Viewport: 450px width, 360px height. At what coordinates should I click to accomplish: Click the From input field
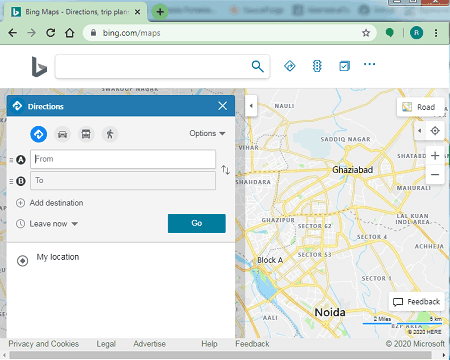pos(123,159)
